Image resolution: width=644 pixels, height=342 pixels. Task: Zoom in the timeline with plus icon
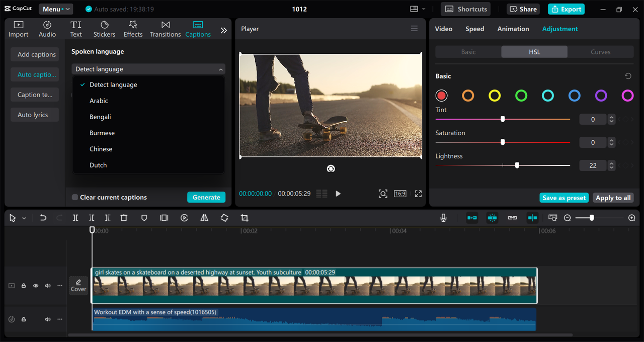(632, 218)
